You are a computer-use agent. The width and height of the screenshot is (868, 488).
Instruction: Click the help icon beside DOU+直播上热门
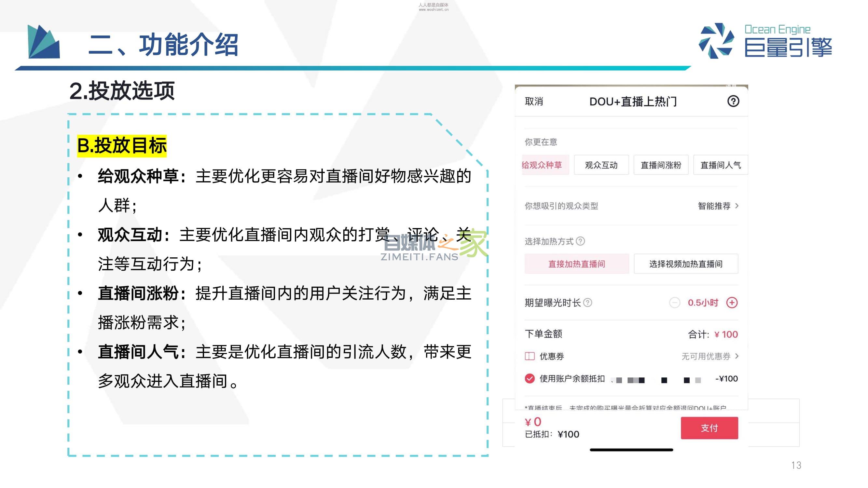tap(733, 101)
